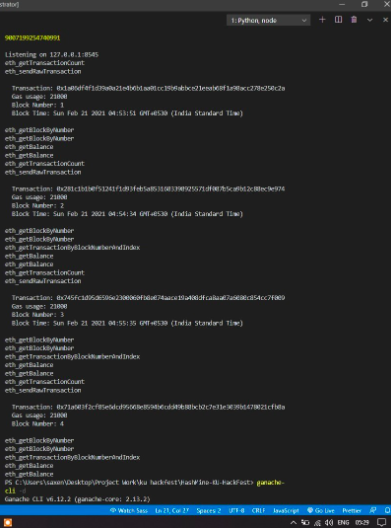The image size is (391, 528).
Task: Collapse the terminal panel with chevron
Action: pyautogui.click(x=370, y=20)
